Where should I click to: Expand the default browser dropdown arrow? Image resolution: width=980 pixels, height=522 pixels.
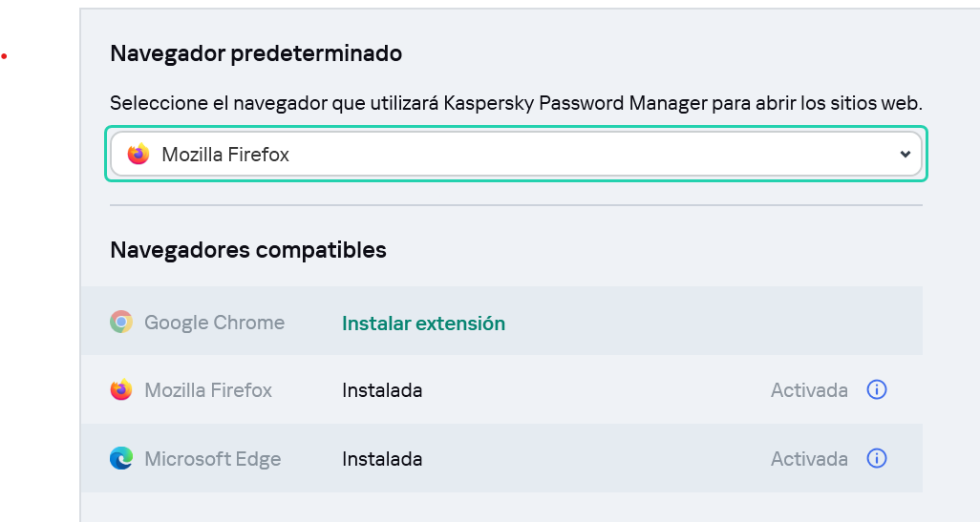905,155
